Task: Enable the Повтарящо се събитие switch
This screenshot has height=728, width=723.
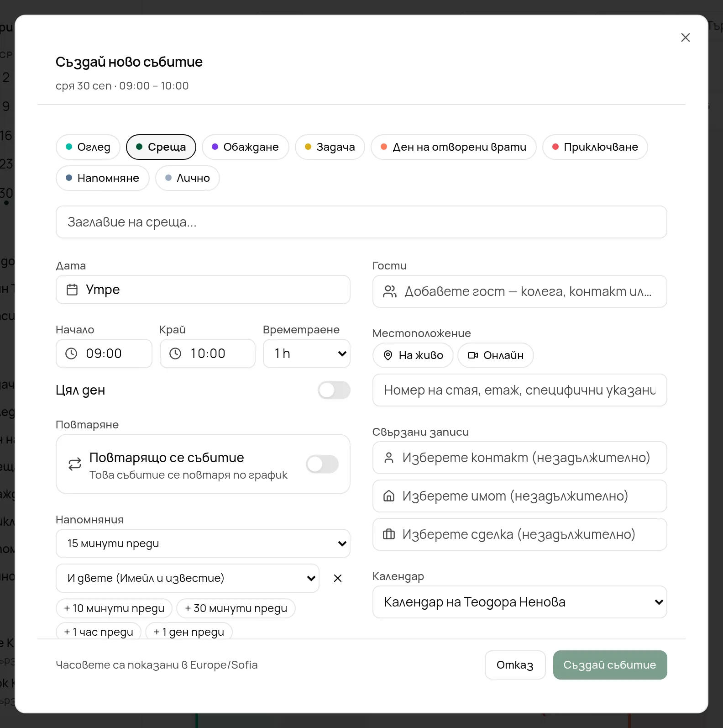Action: [x=322, y=464]
